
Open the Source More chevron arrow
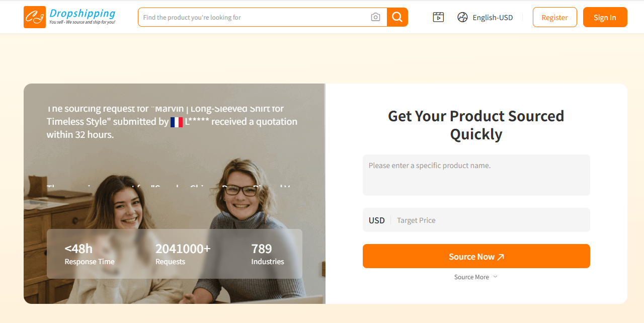point(495,277)
